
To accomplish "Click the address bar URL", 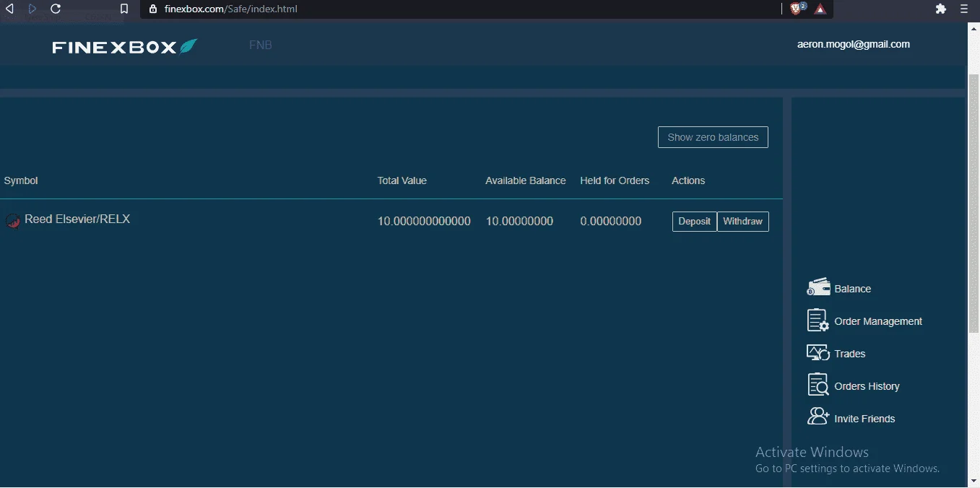I will point(230,9).
